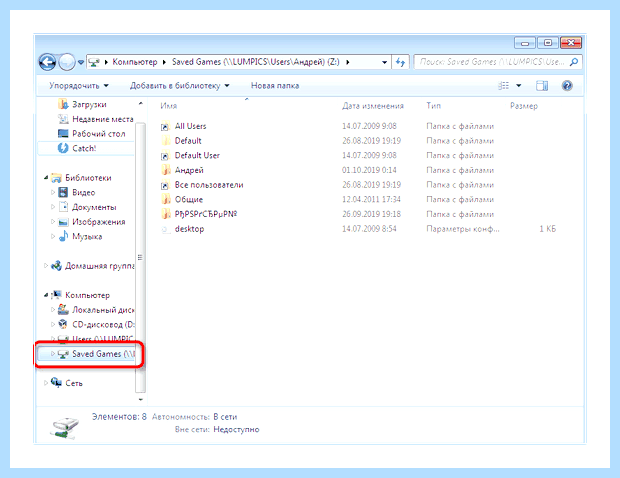Screen dimensions: 620x478
Task: Click the navigation pane scrollbar thumb
Action: pos(140,258)
